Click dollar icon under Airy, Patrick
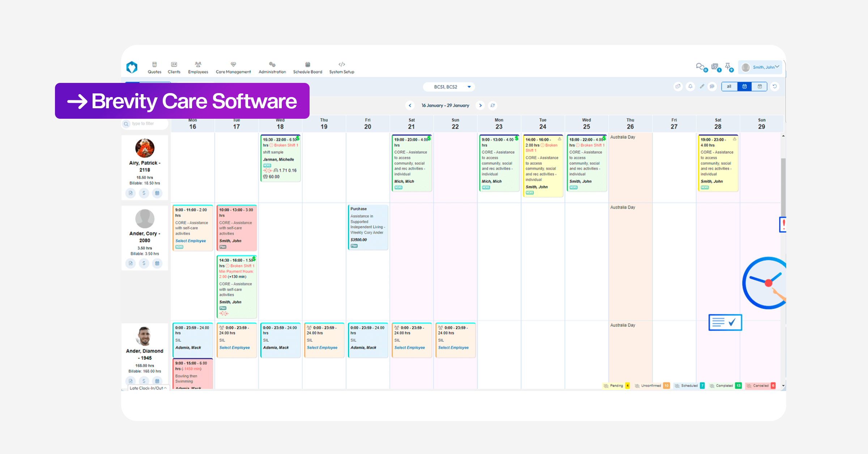Image resolution: width=868 pixels, height=454 pixels. [144, 193]
